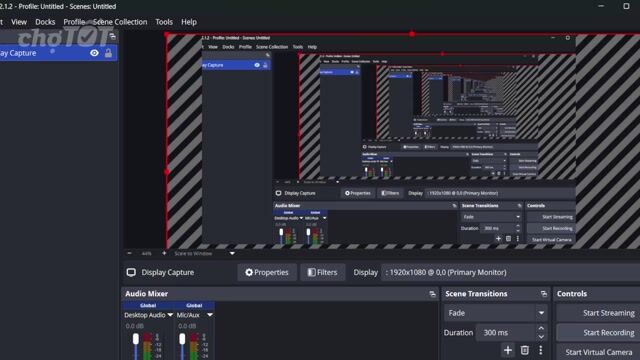Adjust the Desktop Audio volume slider
This screenshot has width=640, height=360.
136,339
